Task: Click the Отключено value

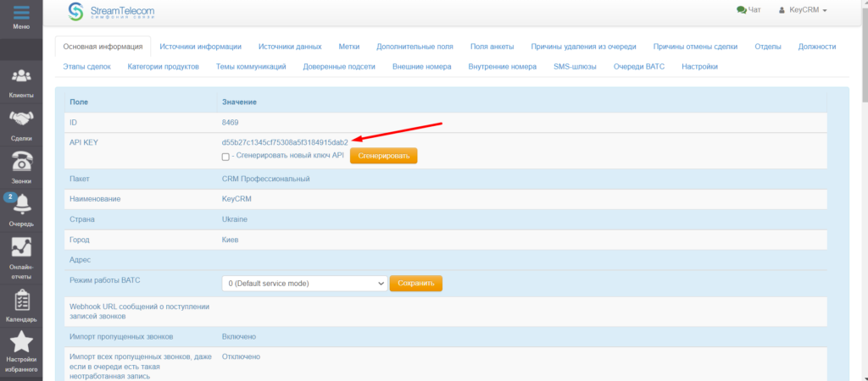Action: click(x=241, y=356)
